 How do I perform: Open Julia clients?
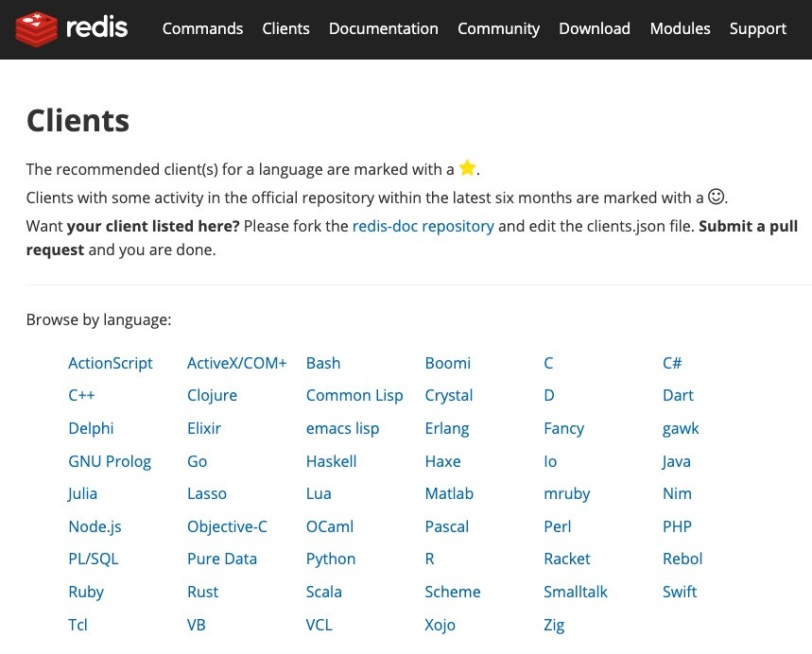(82, 493)
